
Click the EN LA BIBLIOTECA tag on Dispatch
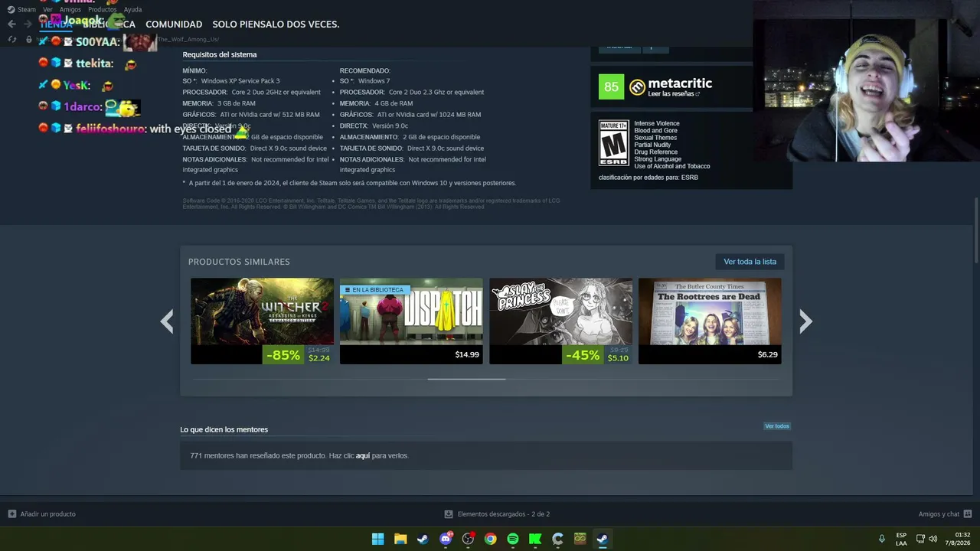pyautogui.click(x=375, y=290)
